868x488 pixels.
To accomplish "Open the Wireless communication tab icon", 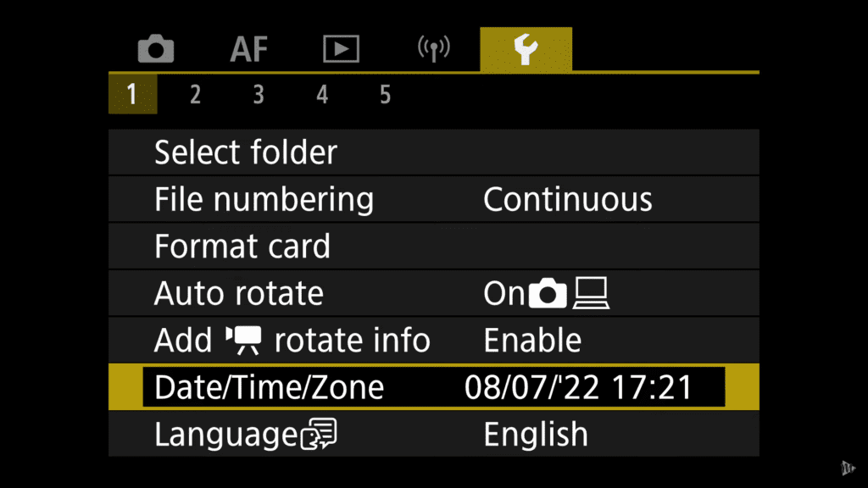I will click(433, 48).
